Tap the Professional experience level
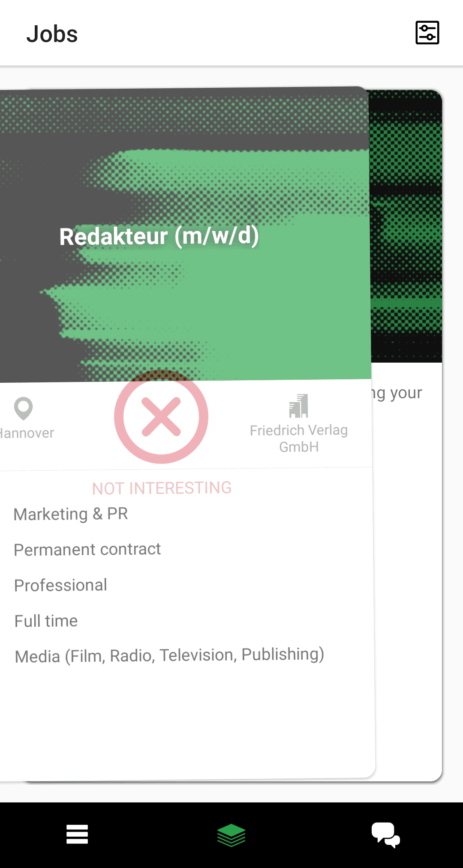This screenshot has height=868, width=463. 61,586
